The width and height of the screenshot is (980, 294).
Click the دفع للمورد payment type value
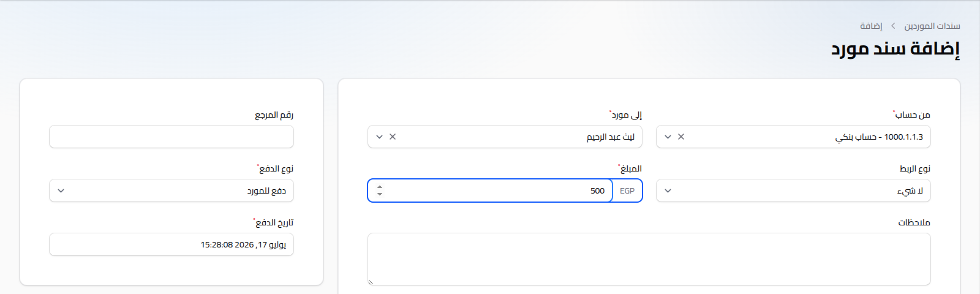coord(266,190)
